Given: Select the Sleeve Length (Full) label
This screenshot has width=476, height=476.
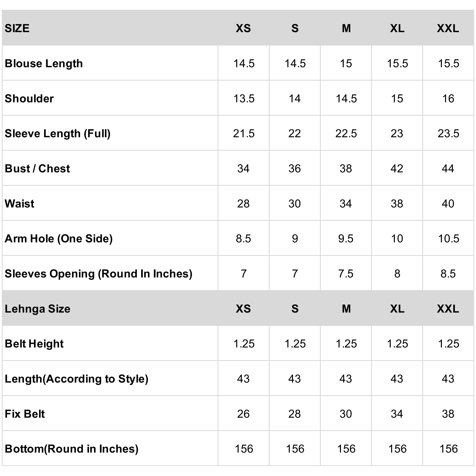Looking at the screenshot, I should click(57, 133).
